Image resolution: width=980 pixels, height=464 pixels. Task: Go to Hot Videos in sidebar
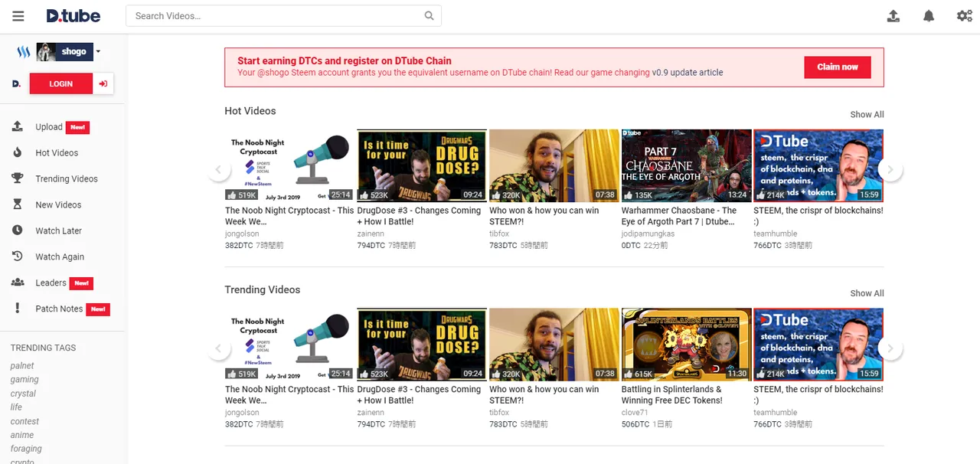click(57, 153)
